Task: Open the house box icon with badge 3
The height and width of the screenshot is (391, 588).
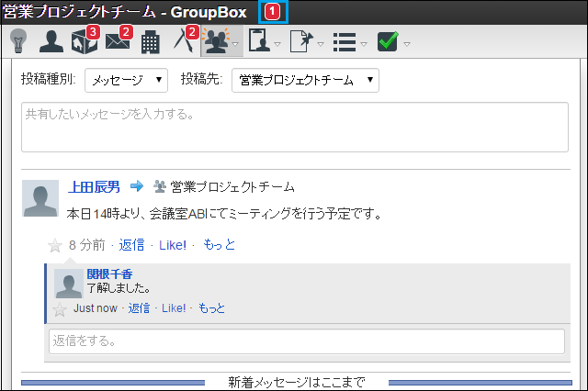Action: click(x=85, y=40)
